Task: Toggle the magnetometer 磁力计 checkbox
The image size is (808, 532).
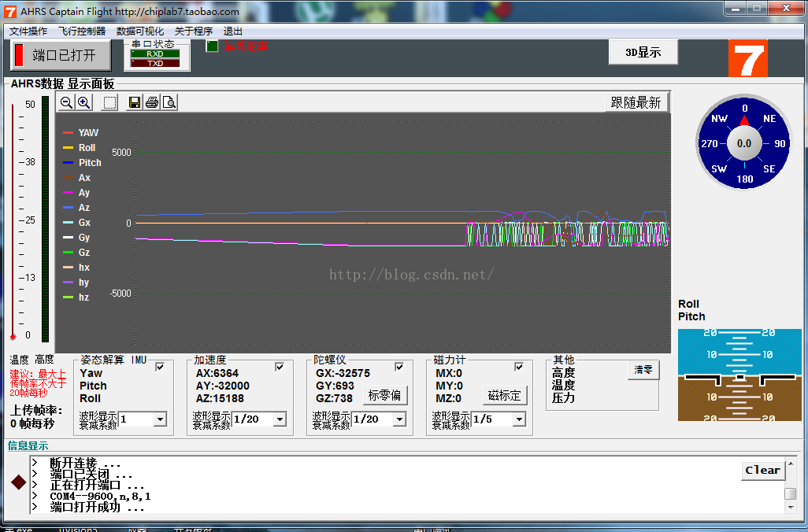Action: pyautogui.click(x=519, y=367)
